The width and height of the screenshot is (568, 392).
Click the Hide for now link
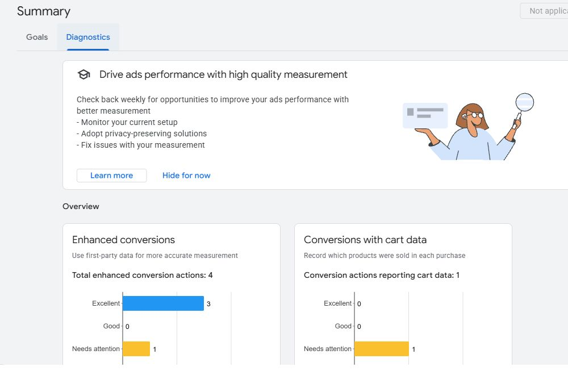(186, 176)
